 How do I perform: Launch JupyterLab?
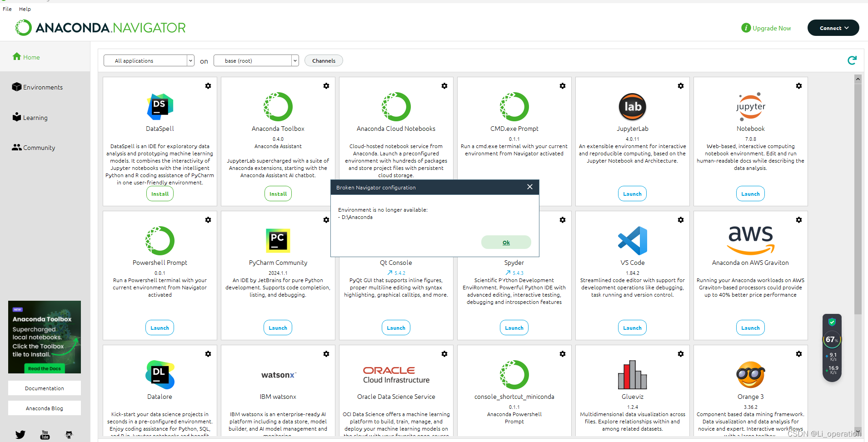click(633, 194)
